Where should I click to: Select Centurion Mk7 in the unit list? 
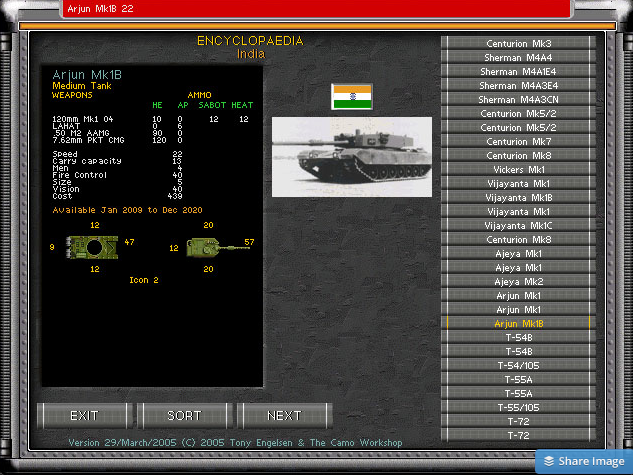click(x=518, y=142)
